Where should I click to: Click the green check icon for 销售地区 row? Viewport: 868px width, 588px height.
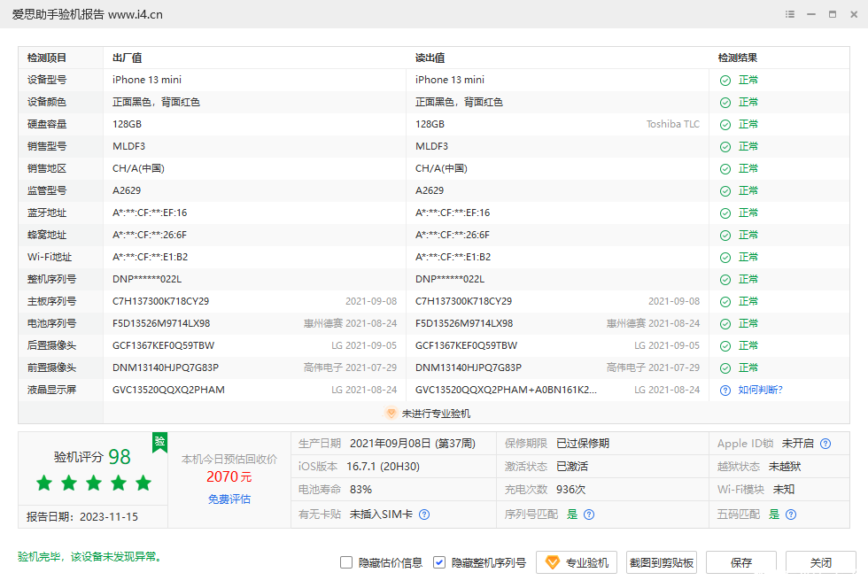pyautogui.click(x=725, y=169)
